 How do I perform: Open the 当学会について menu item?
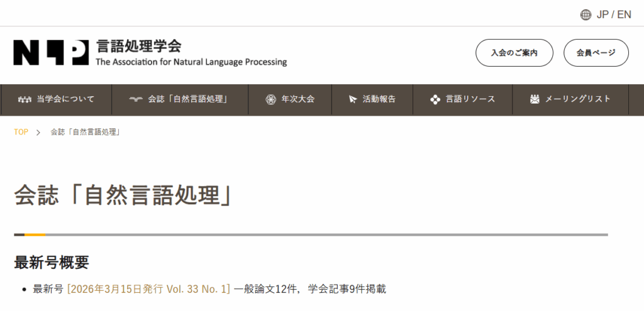click(x=65, y=99)
